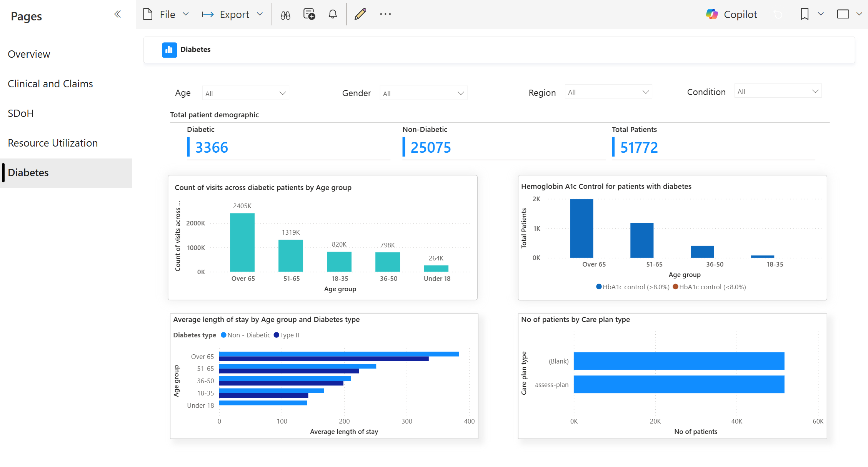Select the Over 65 teal visits bar
Screen dimensions: 868x467
[242, 242]
